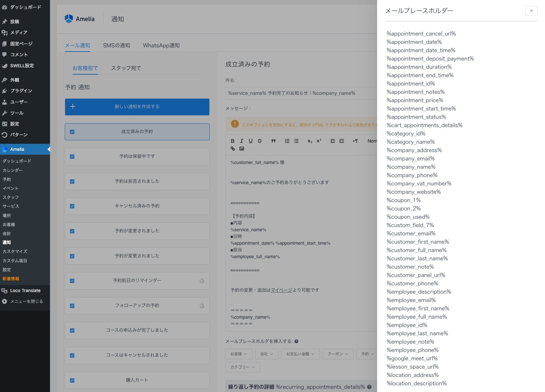This screenshot has height=392, width=545.
Task: Expand the お客様 placeholder dropdown
Action: coord(239,354)
